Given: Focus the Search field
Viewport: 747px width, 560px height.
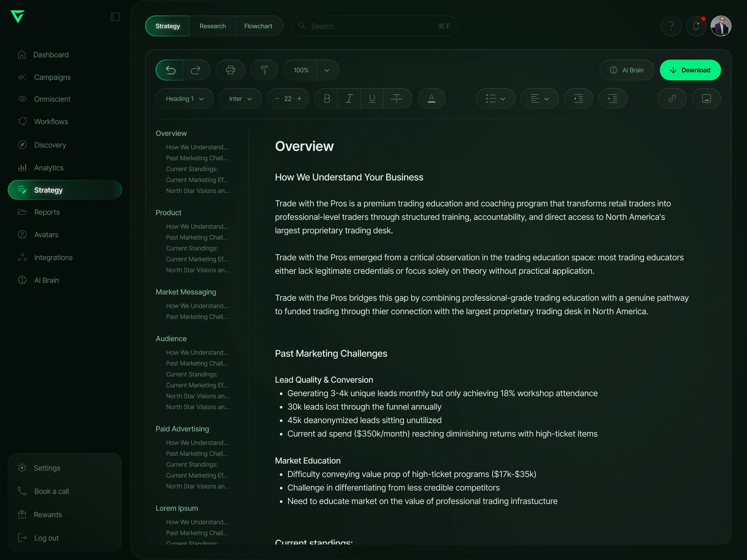Looking at the screenshot, I should [374, 26].
